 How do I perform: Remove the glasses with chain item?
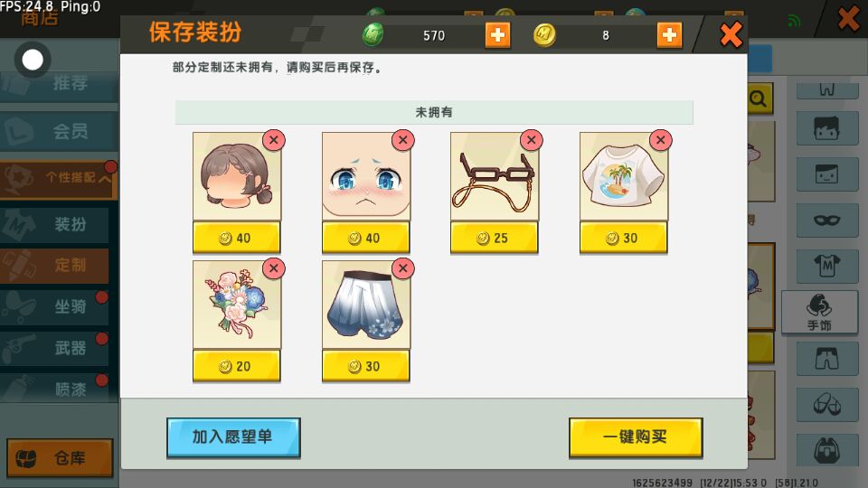pos(532,141)
